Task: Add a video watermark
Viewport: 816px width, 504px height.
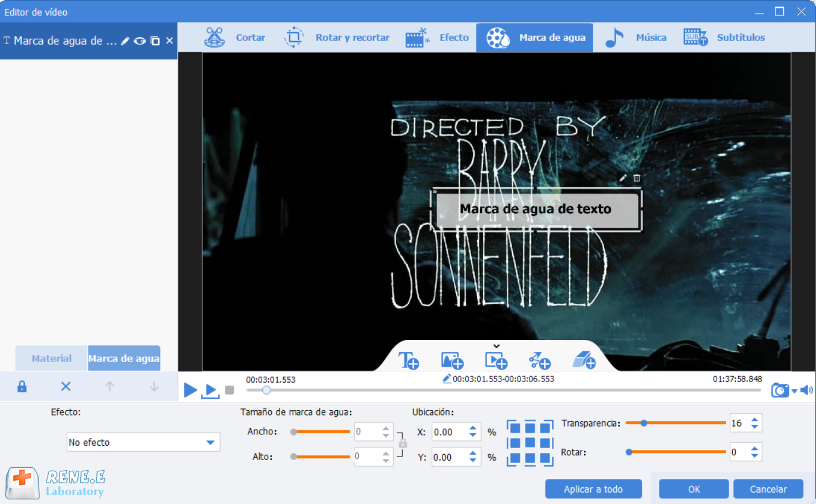Action: pyautogui.click(x=496, y=360)
